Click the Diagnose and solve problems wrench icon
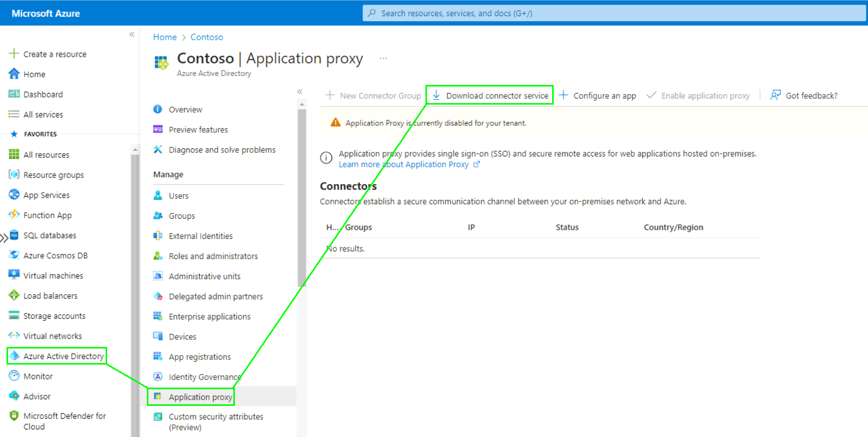The height and width of the screenshot is (437, 868). [x=158, y=149]
